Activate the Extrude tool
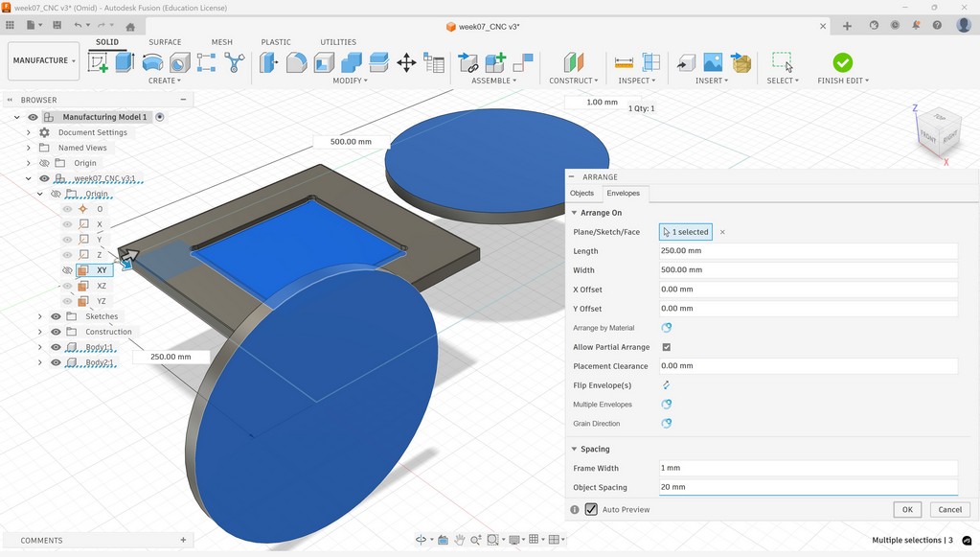 (x=125, y=61)
